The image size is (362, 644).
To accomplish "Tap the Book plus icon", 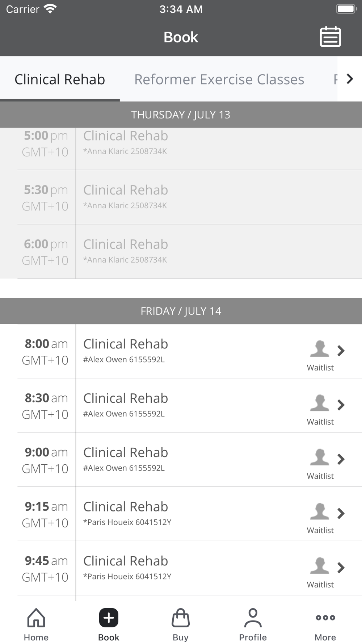I will 109,618.
